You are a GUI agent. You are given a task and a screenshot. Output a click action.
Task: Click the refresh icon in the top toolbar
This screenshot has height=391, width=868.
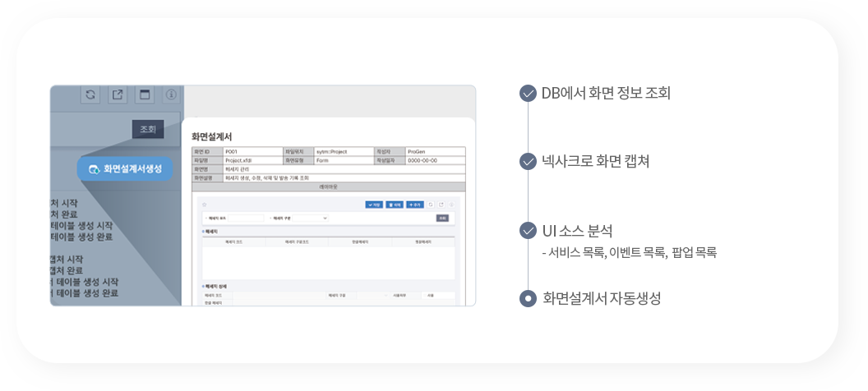(90, 94)
